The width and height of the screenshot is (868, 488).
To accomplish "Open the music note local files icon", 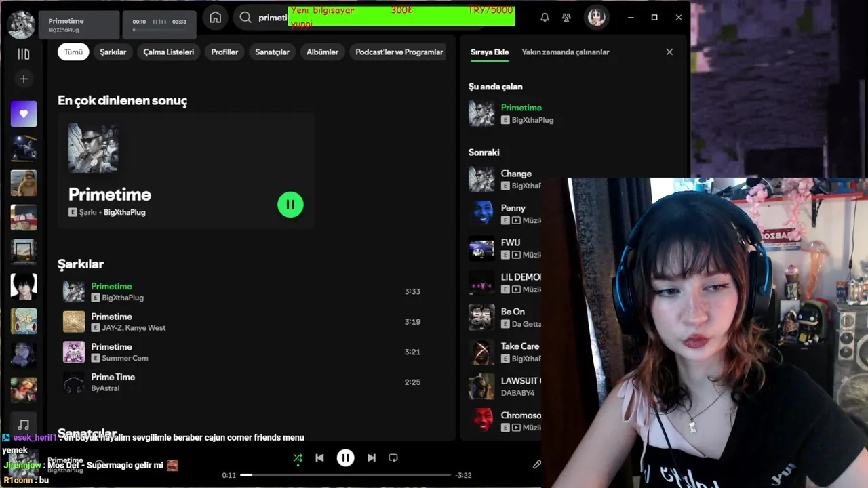I will click(x=24, y=425).
